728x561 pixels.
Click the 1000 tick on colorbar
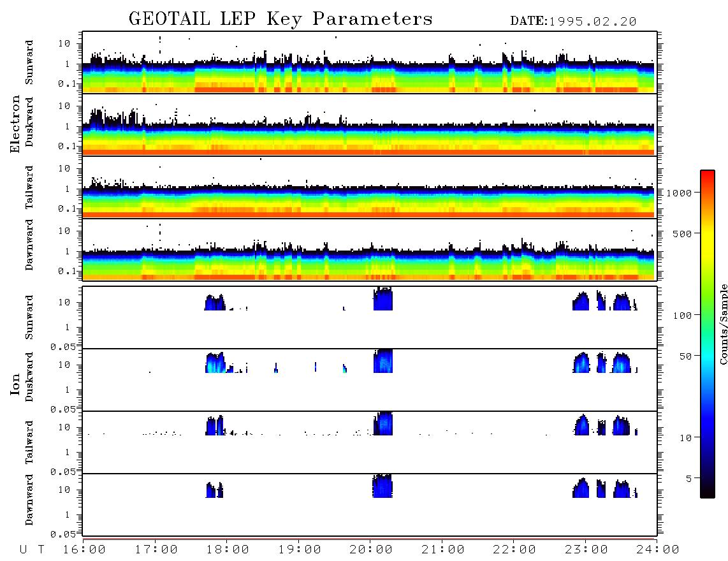click(680, 193)
